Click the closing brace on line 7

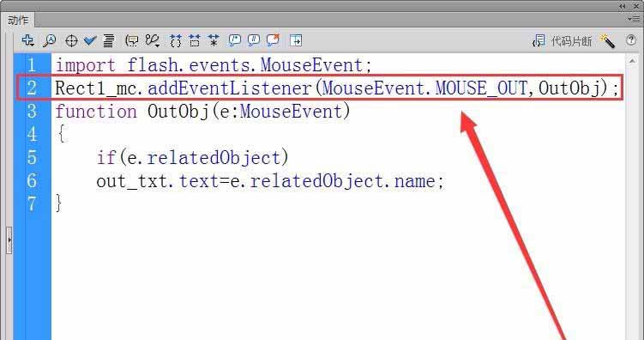pyautogui.click(x=58, y=204)
